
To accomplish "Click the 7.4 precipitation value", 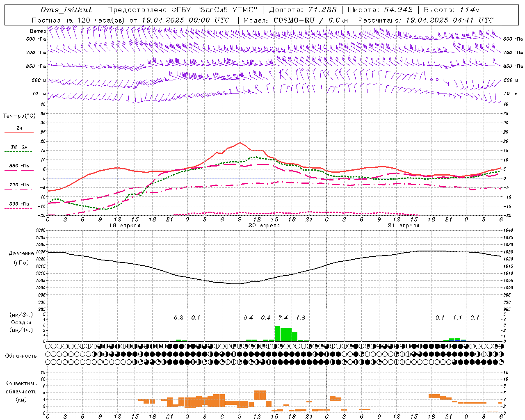I will point(283,317).
